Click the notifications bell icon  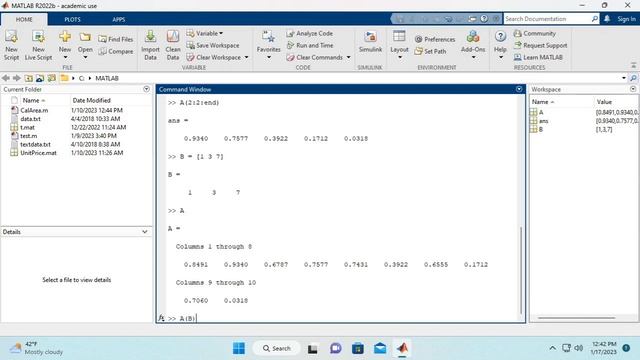click(x=607, y=19)
